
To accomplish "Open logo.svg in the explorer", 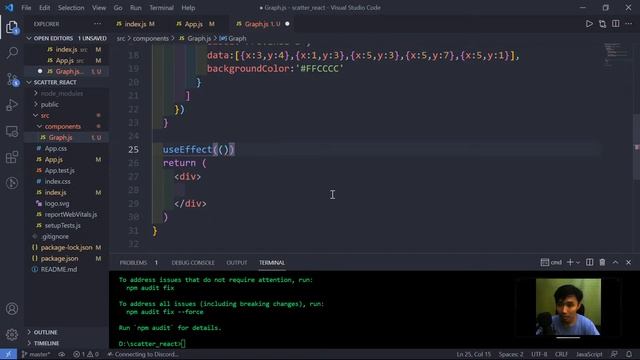I will point(57,203).
